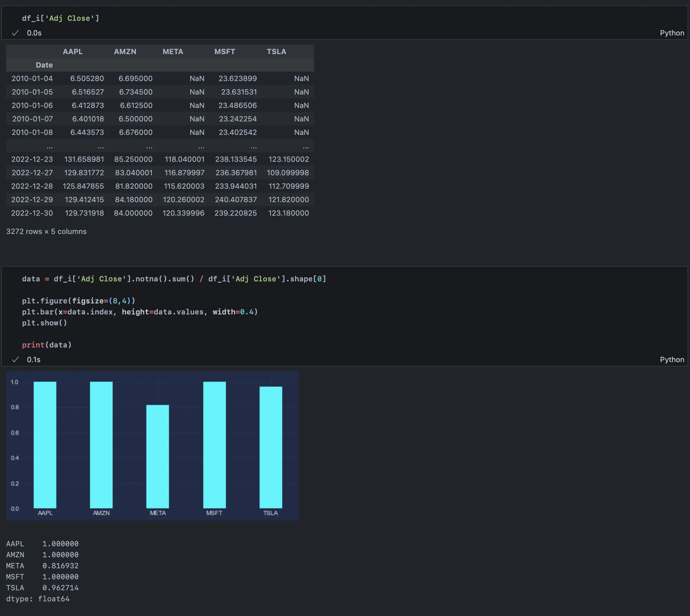The image size is (690, 616).
Task: Click the AAPL bar in the chart
Action: tap(45, 445)
